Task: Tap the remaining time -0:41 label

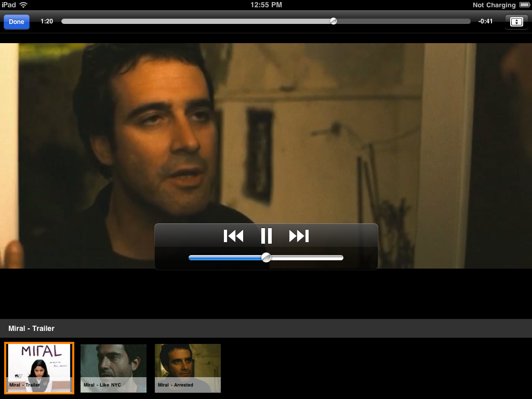Action: (x=485, y=21)
